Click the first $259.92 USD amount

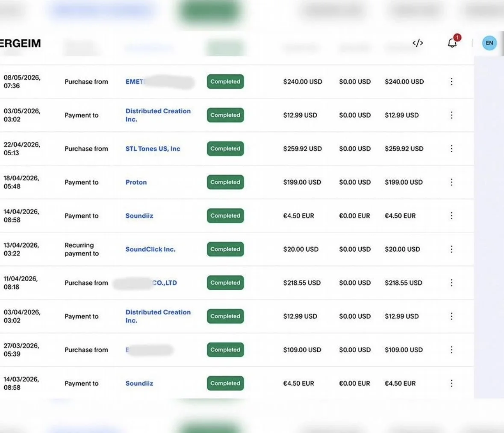click(x=303, y=149)
